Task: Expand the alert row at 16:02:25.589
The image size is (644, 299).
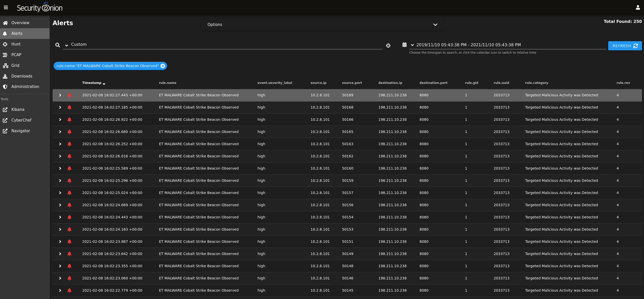Action: coord(60,168)
